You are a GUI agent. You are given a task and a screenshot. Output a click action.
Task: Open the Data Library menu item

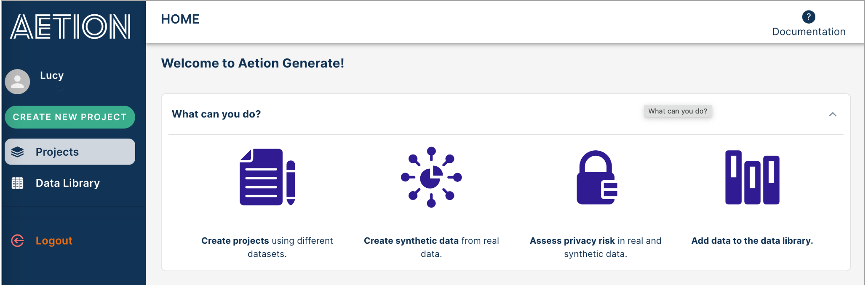pyautogui.click(x=67, y=183)
